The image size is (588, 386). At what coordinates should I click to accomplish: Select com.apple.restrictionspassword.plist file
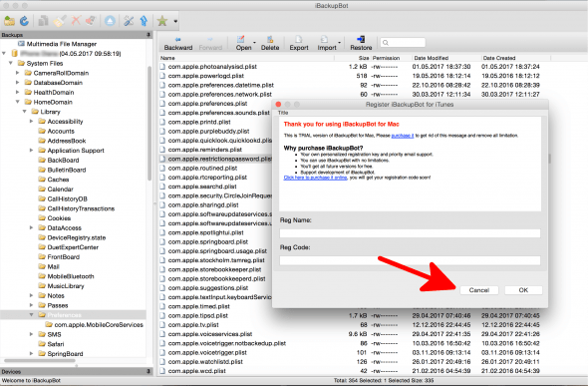(x=219, y=159)
